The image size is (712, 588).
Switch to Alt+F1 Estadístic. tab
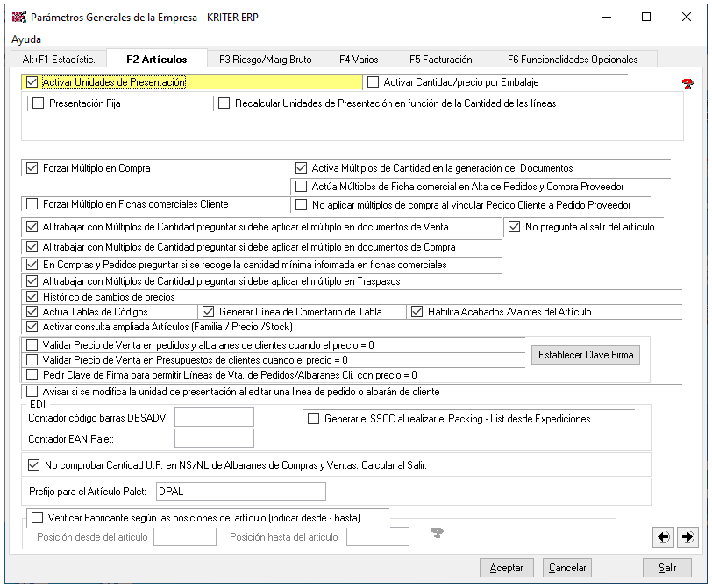click(59, 60)
